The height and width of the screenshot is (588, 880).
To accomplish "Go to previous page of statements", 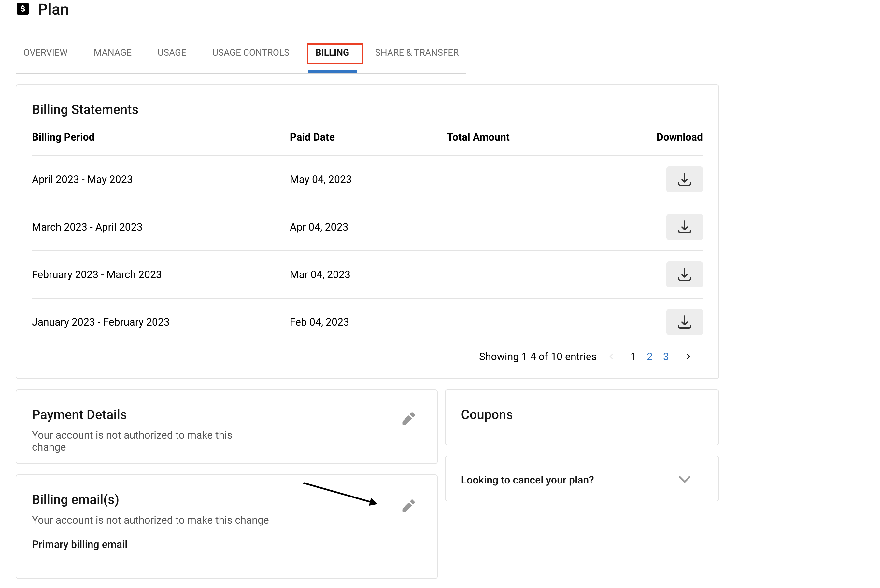I will tap(611, 357).
